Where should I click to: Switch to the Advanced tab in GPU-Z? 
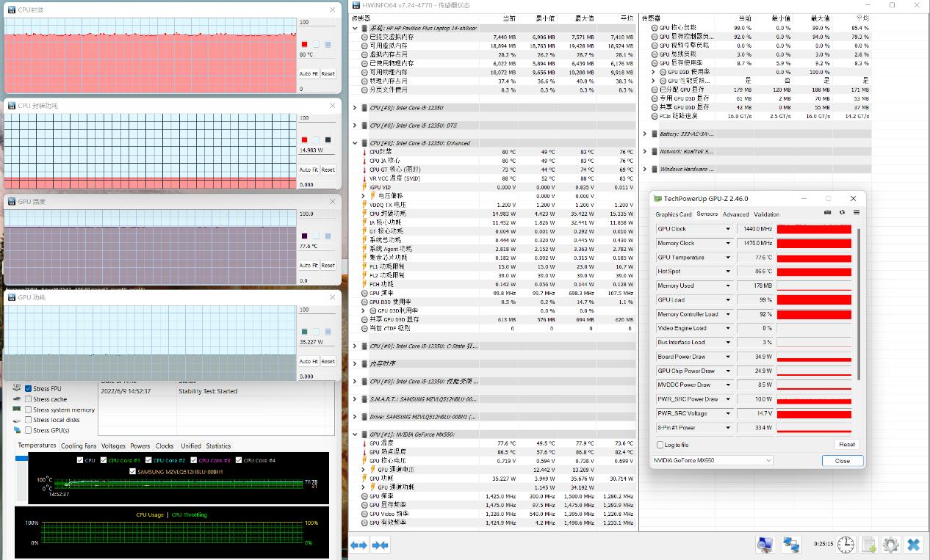pos(735,214)
